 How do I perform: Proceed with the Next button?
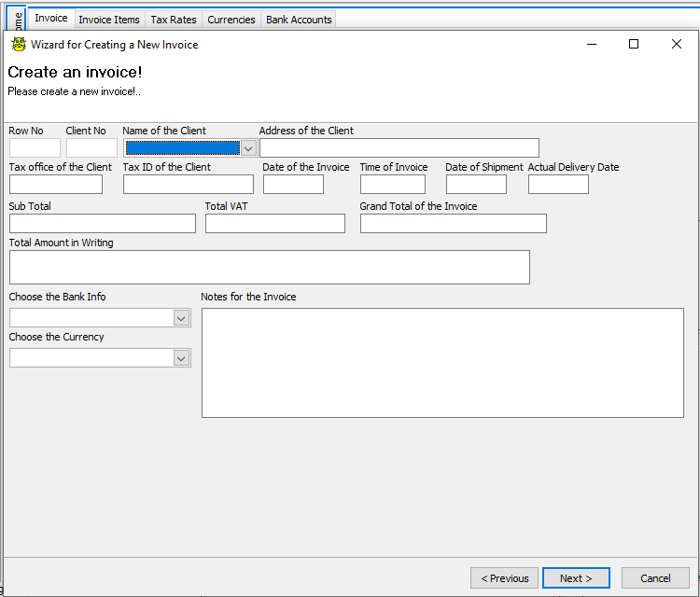(576, 578)
